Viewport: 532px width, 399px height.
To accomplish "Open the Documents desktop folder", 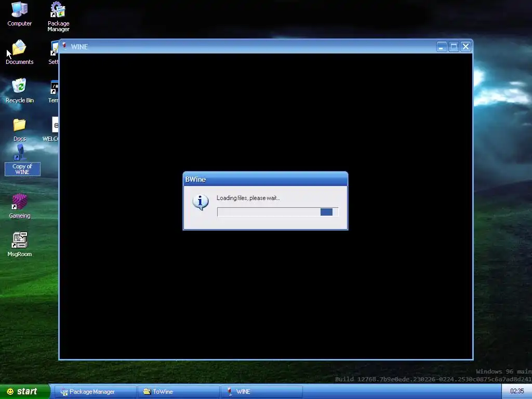I will (x=19, y=52).
